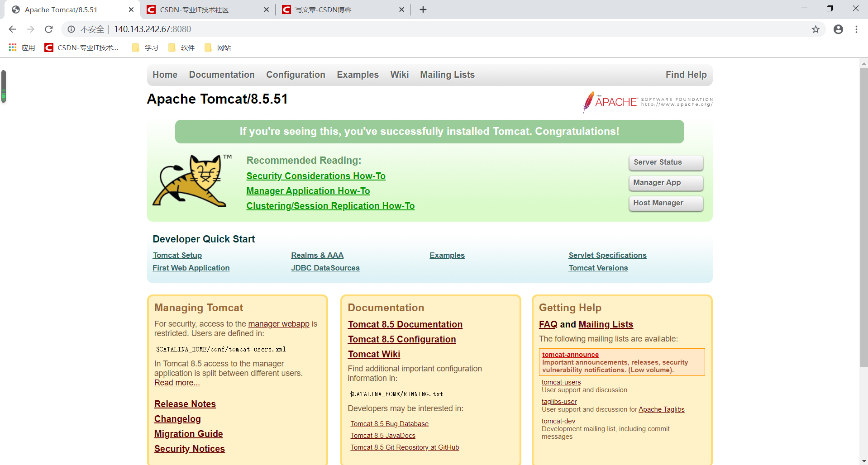Open Documentation in navigation bar
868x465 pixels.
click(222, 75)
